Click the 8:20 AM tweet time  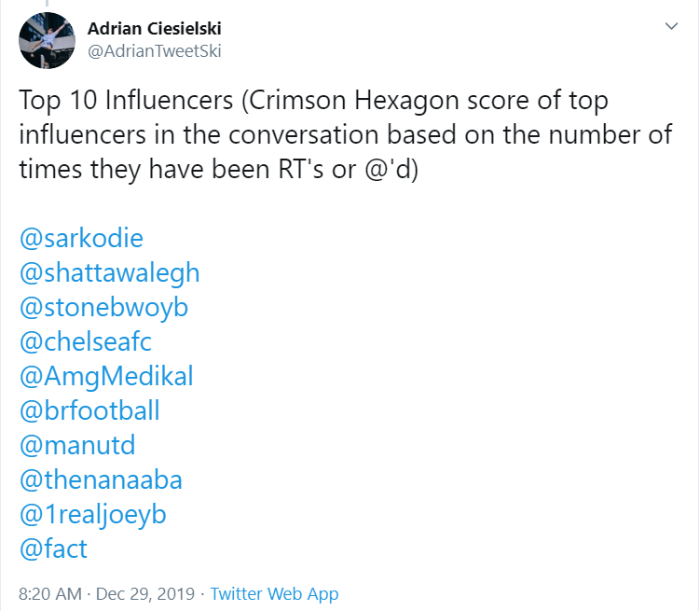coord(49,593)
